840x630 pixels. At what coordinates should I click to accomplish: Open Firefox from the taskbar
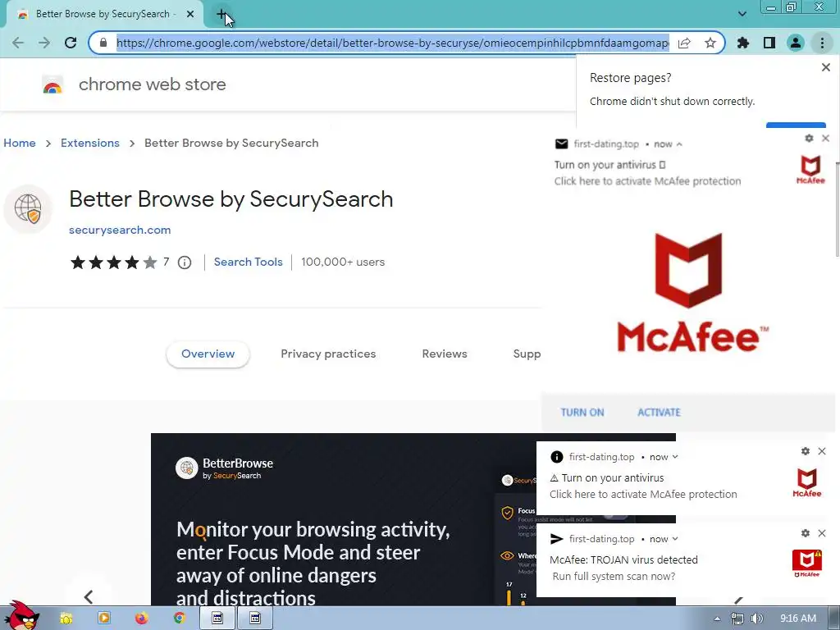coord(141,619)
